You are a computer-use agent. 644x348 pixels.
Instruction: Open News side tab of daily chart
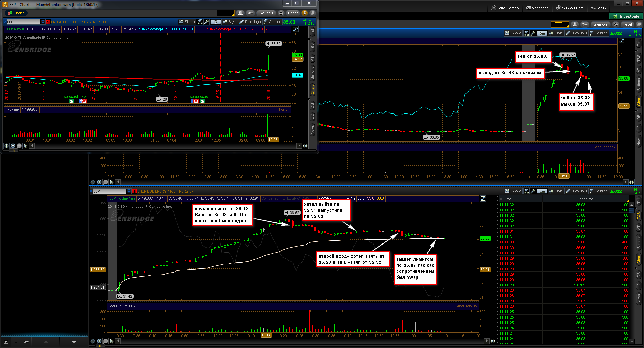click(312, 129)
